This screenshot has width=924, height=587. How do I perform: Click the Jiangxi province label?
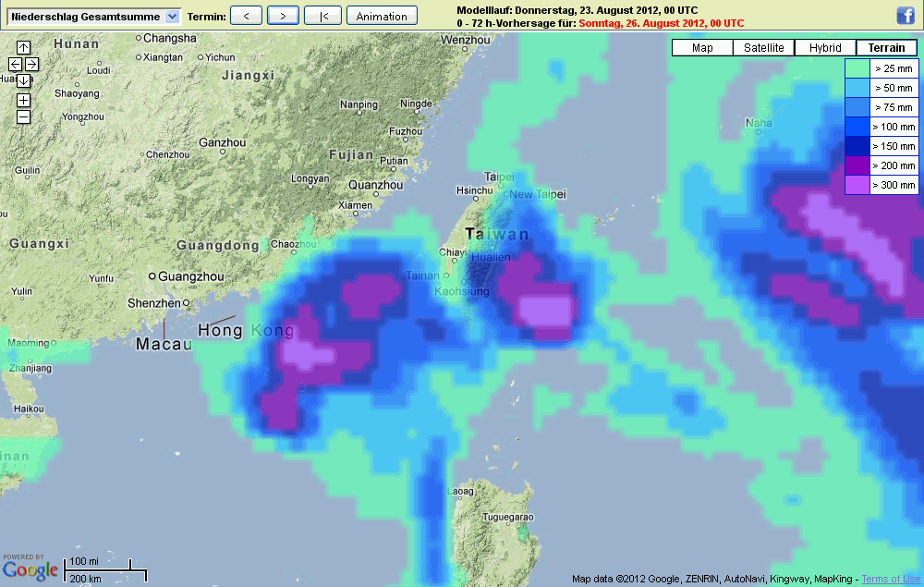point(248,76)
